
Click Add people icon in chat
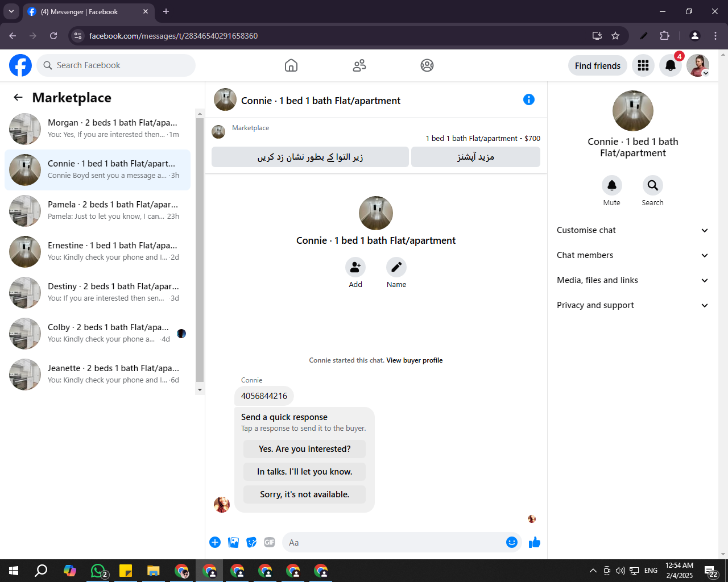click(x=355, y=267)
